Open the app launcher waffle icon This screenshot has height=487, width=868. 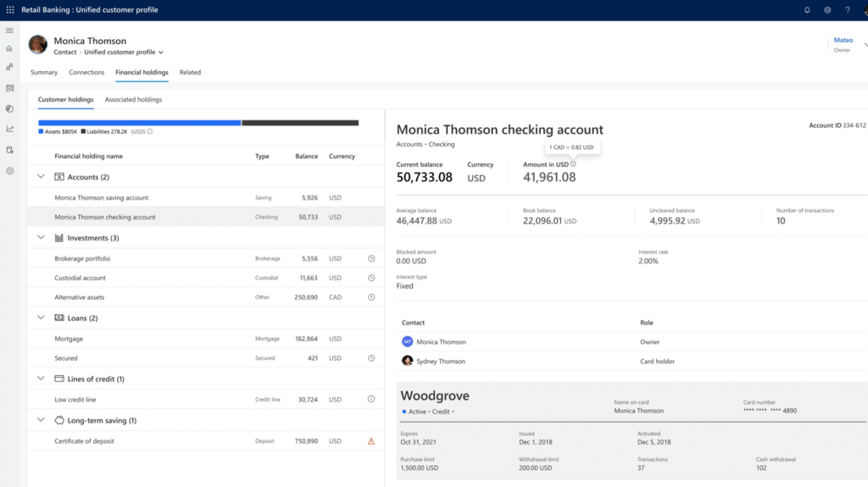pyautogui.click(x=10, y=10)
